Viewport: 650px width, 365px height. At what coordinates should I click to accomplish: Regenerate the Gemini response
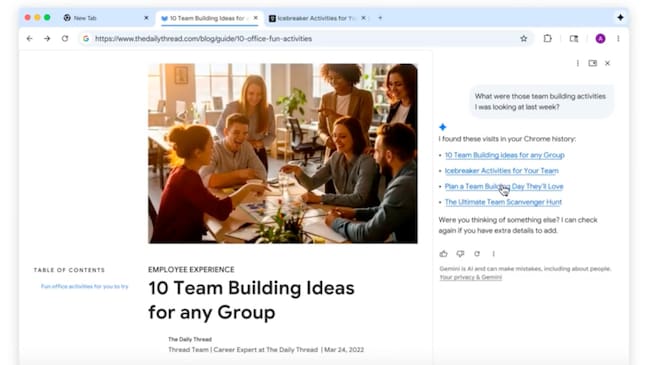pyautogui.click(x=477, y=253)
